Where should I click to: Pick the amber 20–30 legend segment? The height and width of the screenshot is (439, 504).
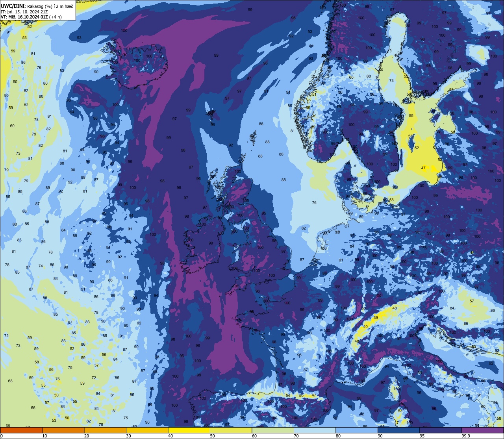point(105,430)
